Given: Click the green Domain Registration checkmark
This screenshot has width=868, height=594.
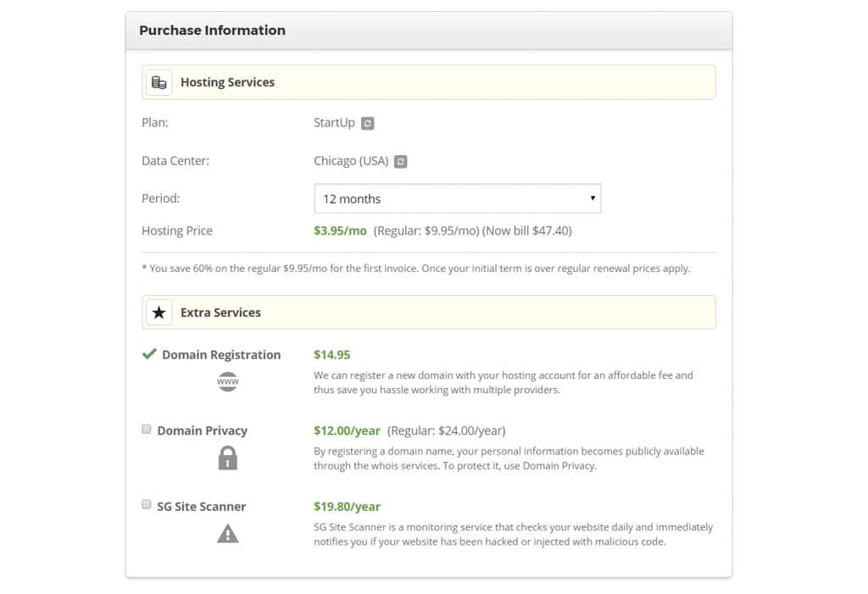Looking at the screenshot, I should [x=149, y=353].
